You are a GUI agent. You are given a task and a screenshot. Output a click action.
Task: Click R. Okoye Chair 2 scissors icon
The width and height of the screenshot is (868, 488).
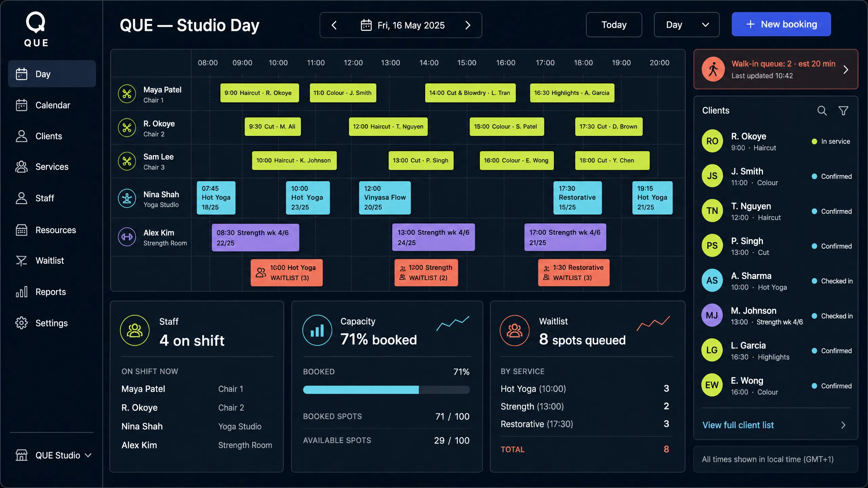[127, 128]
